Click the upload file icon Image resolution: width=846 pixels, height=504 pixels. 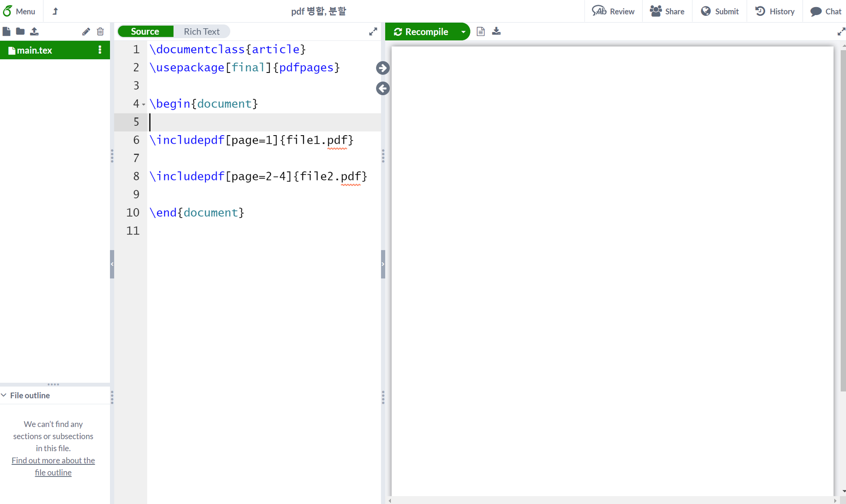tap(35, 32)
